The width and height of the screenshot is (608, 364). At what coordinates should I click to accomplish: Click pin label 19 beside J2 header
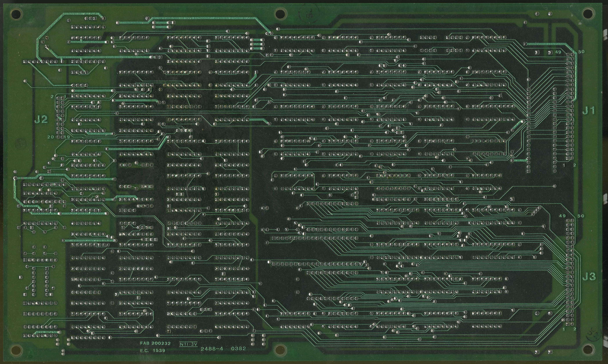(67, 137)
